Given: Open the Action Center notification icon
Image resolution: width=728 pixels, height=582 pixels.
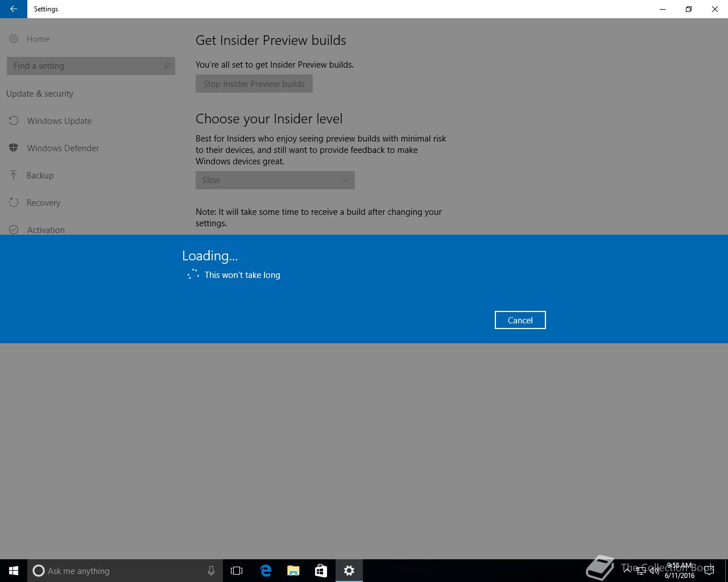Looking at the screenshot, I should coord(709,571).
